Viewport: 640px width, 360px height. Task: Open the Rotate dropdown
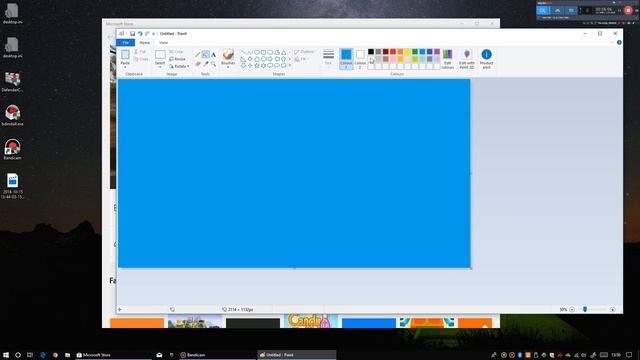coord(179,66)
